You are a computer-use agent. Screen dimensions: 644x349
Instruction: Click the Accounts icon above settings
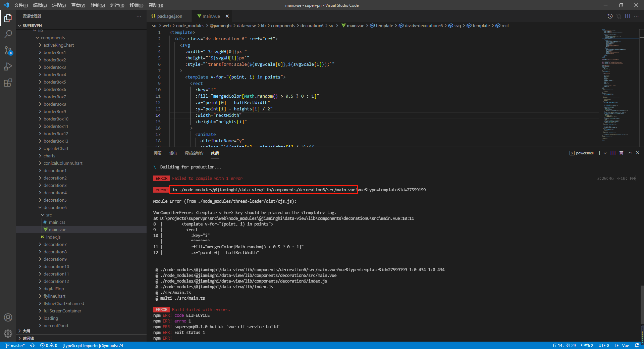pyautogui.click(x=8, y=317)
